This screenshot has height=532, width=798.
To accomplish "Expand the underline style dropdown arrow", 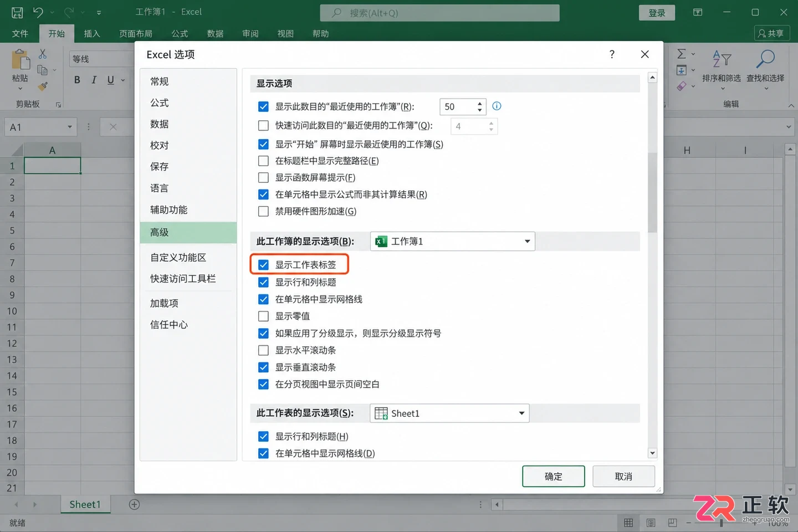I will (123, 80).
